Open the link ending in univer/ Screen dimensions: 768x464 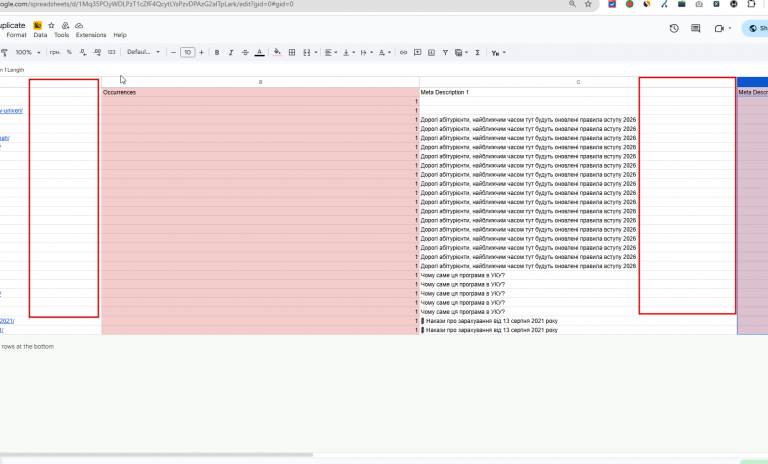coord(11,111)
